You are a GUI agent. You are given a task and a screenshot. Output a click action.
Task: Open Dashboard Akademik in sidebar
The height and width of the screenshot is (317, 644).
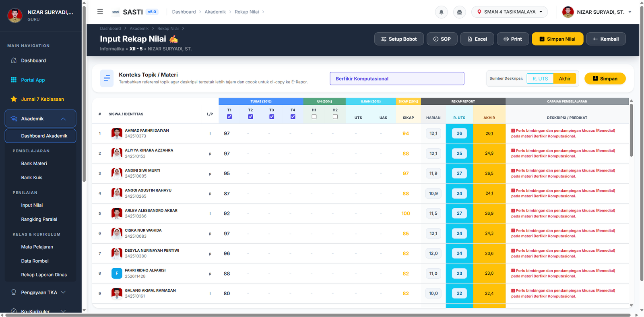[40, 136]
